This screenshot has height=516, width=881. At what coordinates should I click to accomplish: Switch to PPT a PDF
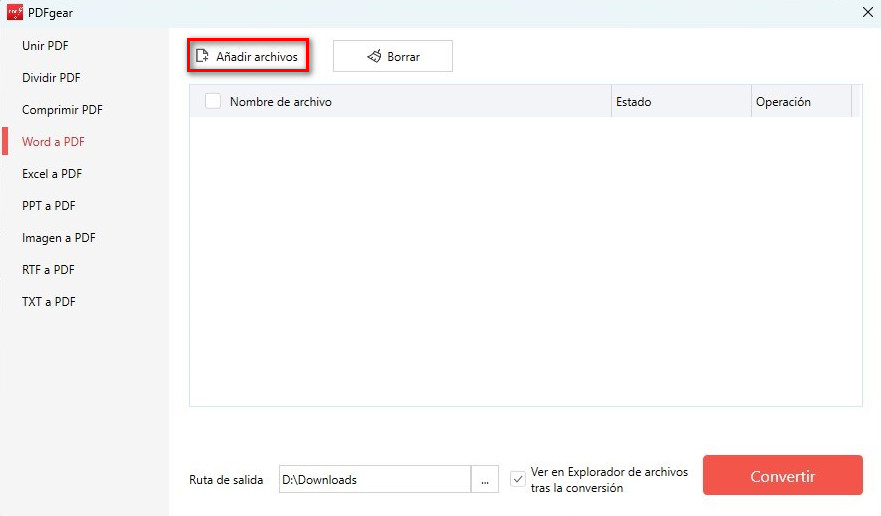tap(49, 206)
